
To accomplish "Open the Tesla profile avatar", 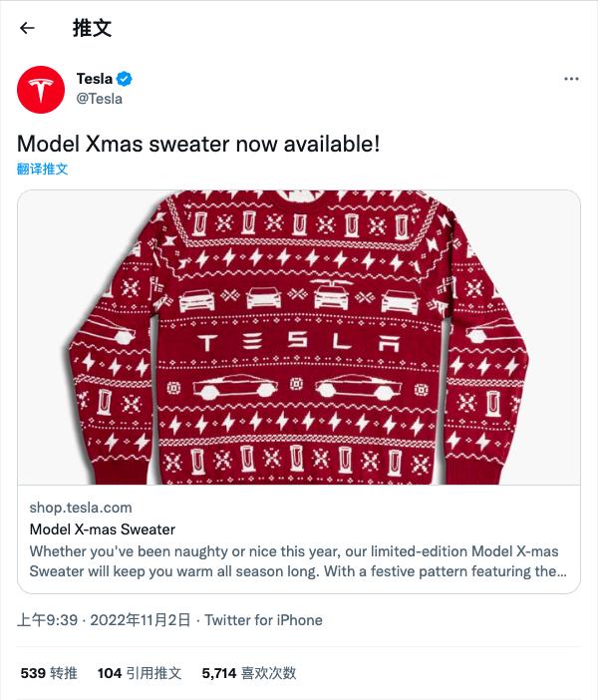I will [x=41, y=89].
